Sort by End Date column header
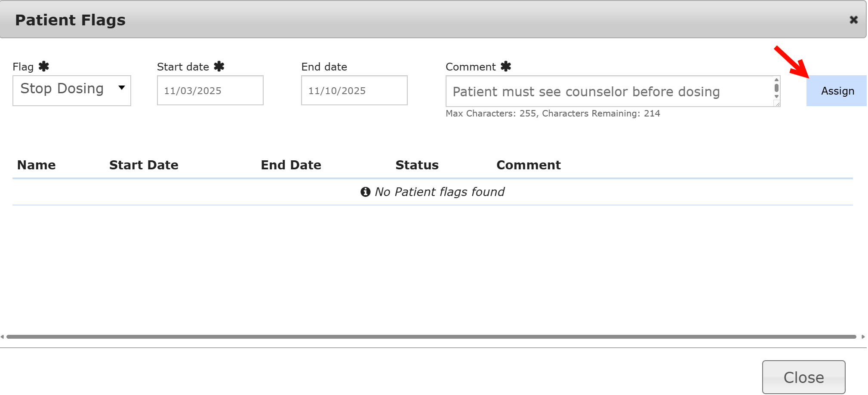The image size is (868, 395). click(291, 165)
